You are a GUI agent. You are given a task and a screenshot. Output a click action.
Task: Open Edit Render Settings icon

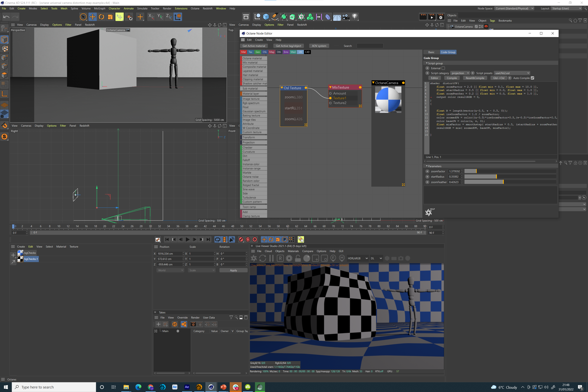click(x=440, y=17)
